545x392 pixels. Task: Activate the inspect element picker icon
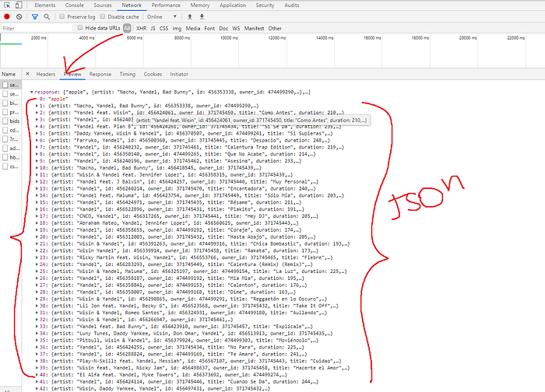coord(7,5)
